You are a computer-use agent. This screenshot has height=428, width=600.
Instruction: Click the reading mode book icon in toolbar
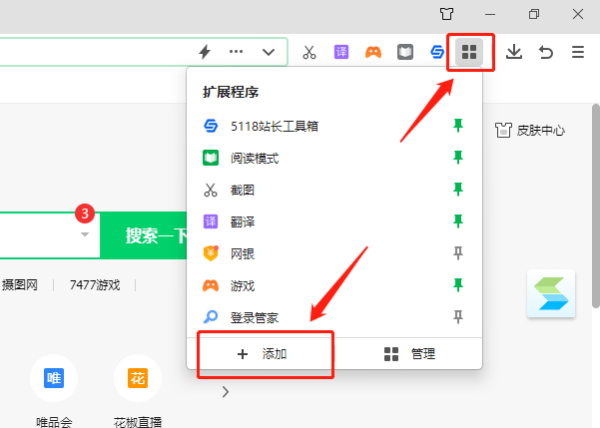click(x=405, y=52)
